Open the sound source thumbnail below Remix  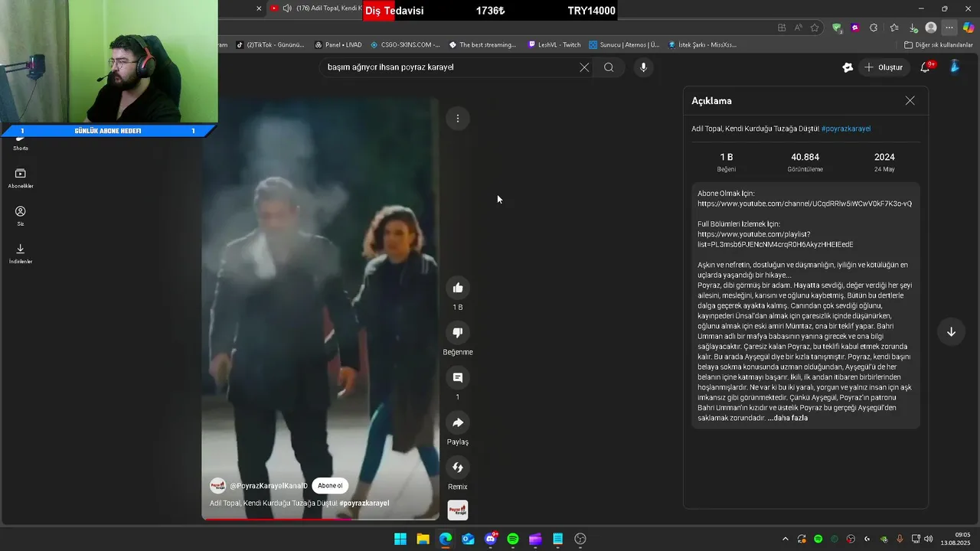click(x=458, y=510)
